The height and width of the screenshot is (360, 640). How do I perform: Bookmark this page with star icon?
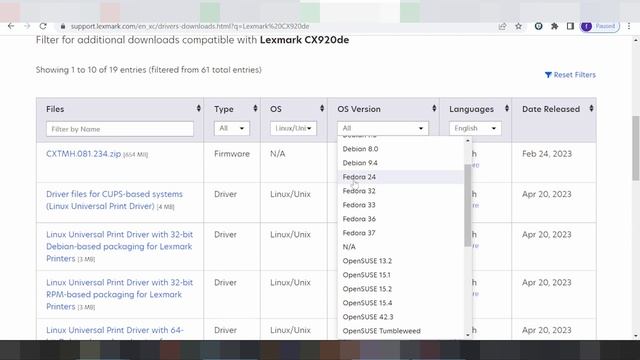click(x=518, y=26)
